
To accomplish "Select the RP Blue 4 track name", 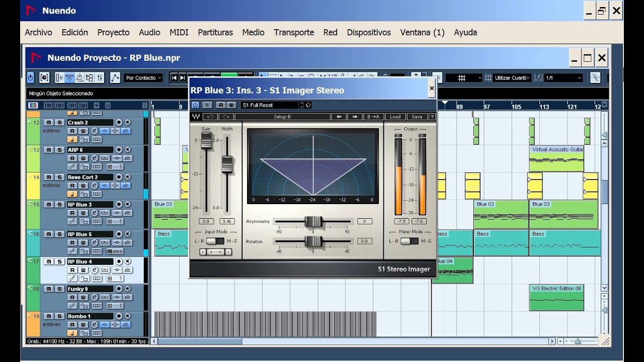I will pos(90,261).
